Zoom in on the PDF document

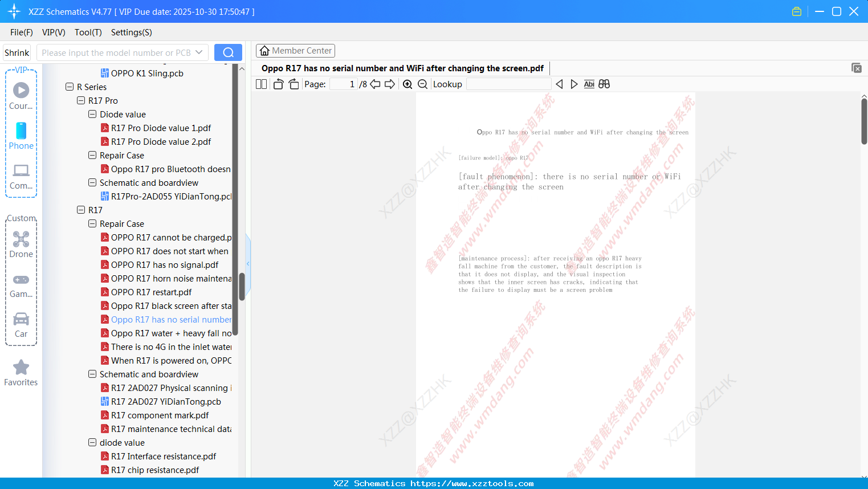pyautogui.click(x=407, y=84)
